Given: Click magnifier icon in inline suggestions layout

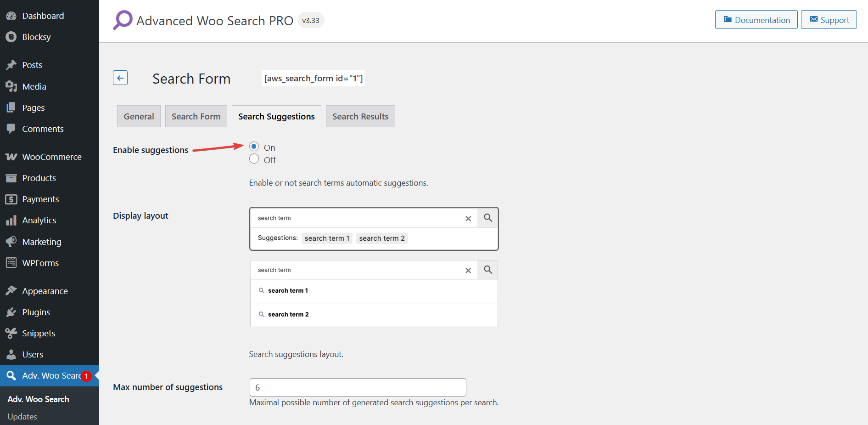Looking at the screenshot, I should click(x=487, y=218).
